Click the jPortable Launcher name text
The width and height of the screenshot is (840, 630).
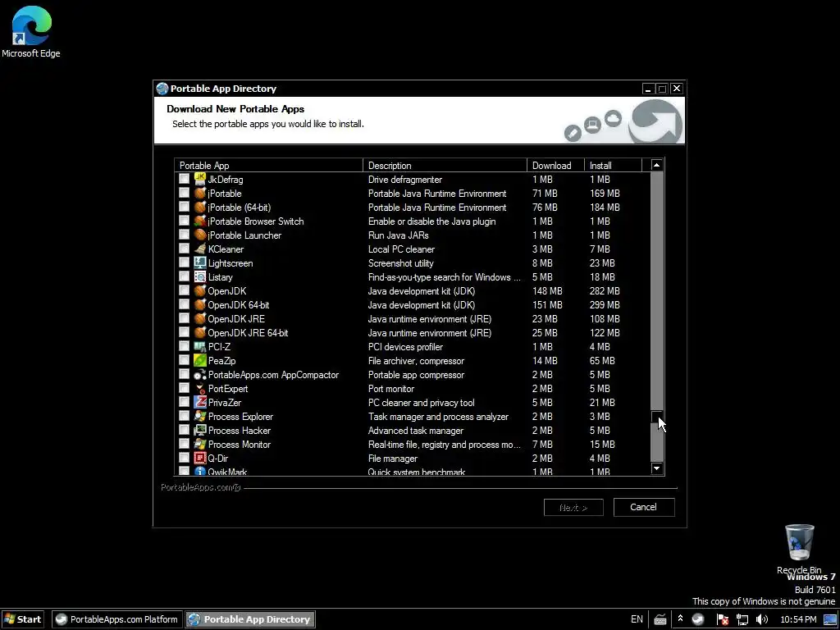point(244,235)
